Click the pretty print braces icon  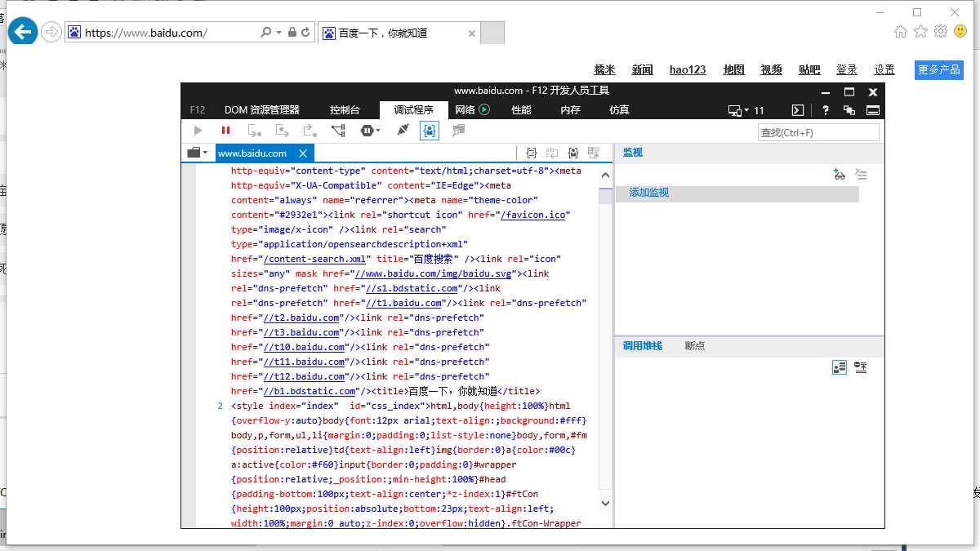point(532,153)
